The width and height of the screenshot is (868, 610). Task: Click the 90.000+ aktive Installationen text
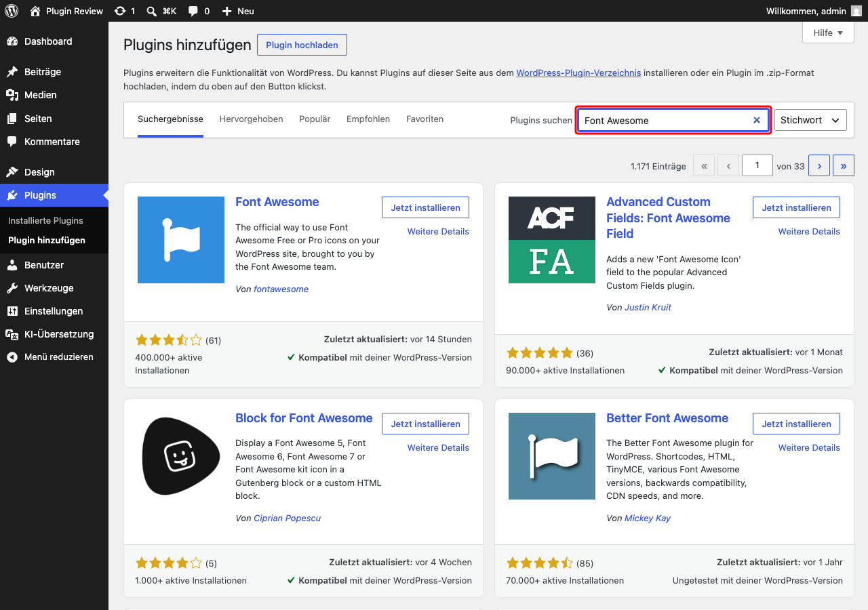coord(565,371)
